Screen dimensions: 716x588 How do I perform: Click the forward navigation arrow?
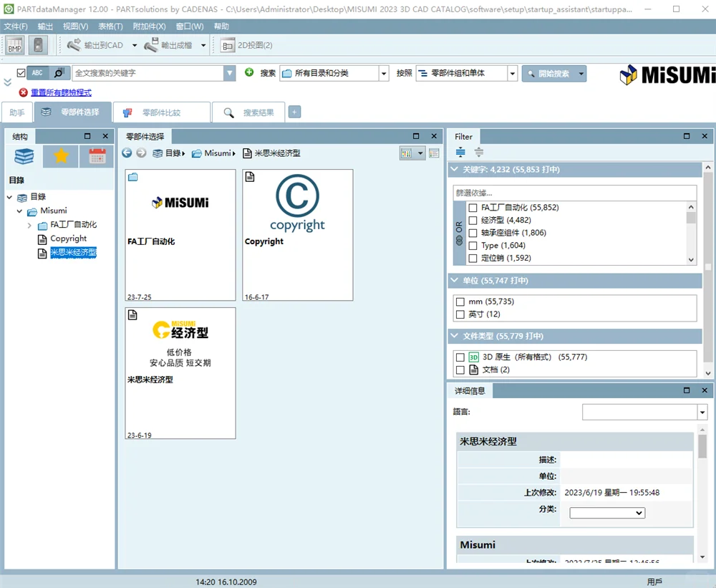point(142,153)
